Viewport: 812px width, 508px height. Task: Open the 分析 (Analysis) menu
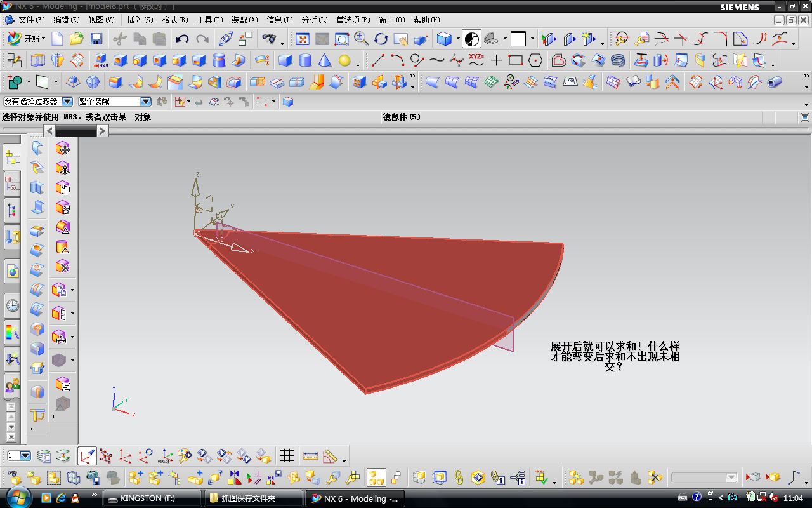pyautogui.click(x=314, y=20)
